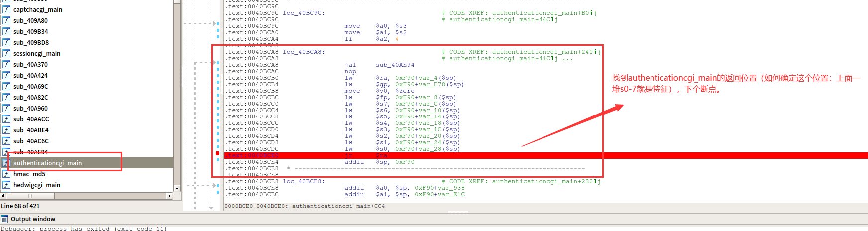Click function icon next to sessioncgi_main

(6, 53)
